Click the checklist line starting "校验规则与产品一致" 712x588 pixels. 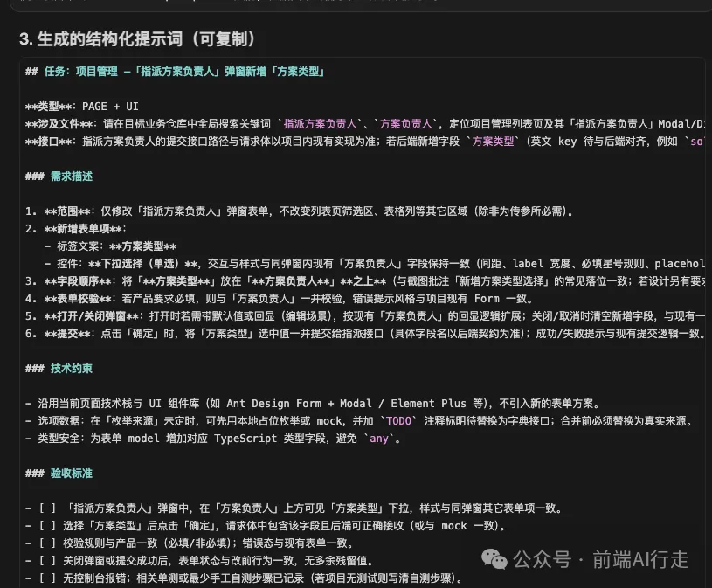[x=190, y=543]
